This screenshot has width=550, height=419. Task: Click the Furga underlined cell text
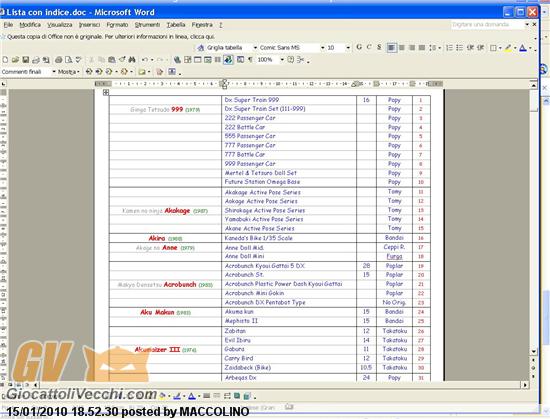(394, 256)
